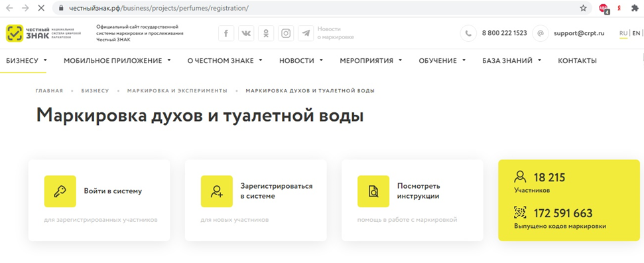Click the Честный ЗНАК logo
Viewport: 644px width, 263px height.
pos(43,33)
